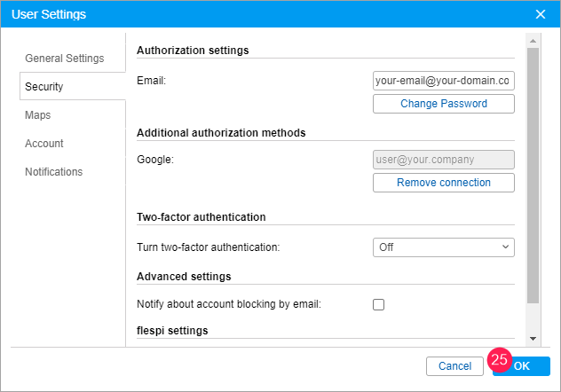Enable notify about account blocking checkbox
The height and width of the screenshot is (392, 561).
pyautogui.click(x=379, y=304)
